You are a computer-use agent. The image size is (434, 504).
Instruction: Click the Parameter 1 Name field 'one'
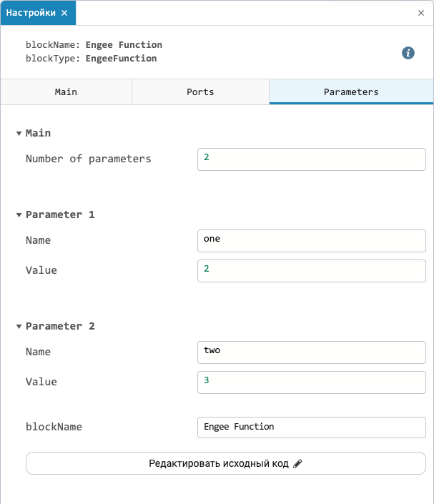[x=312, y=241]
